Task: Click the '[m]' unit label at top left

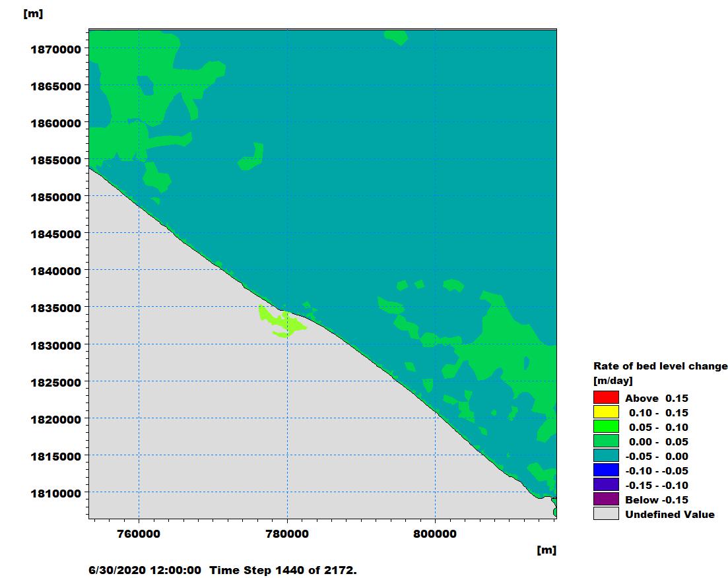Action: [33, 13]
